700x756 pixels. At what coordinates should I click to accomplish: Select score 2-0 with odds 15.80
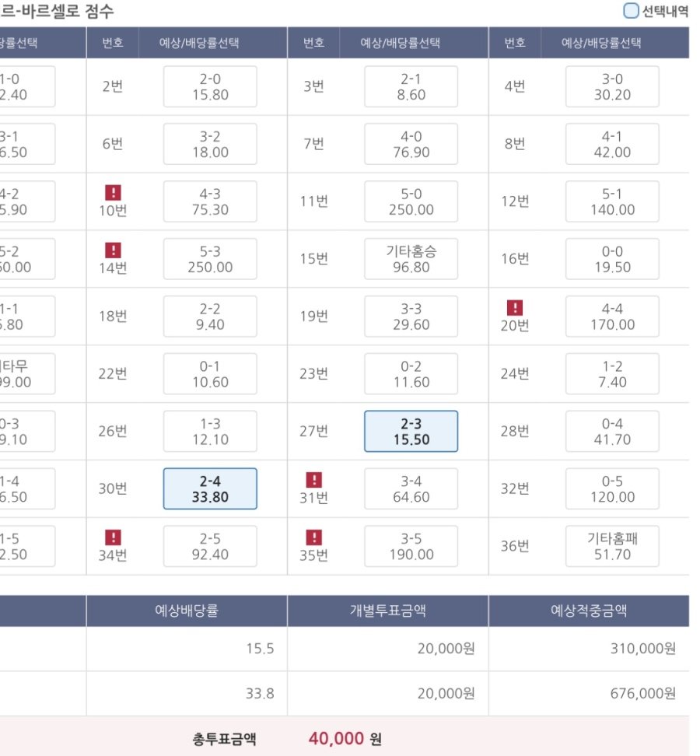[x=210, y=86]
